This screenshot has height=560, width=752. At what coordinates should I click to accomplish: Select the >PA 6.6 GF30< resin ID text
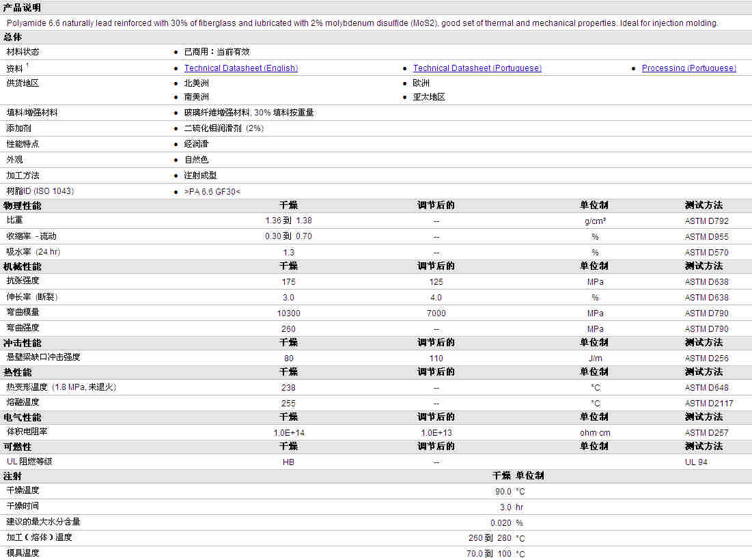(212, 191)
